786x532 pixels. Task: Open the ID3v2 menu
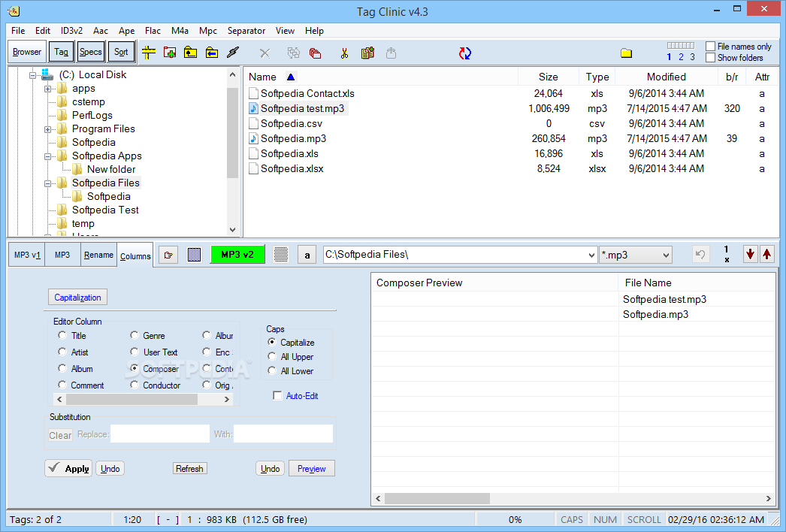click(71, 31)
